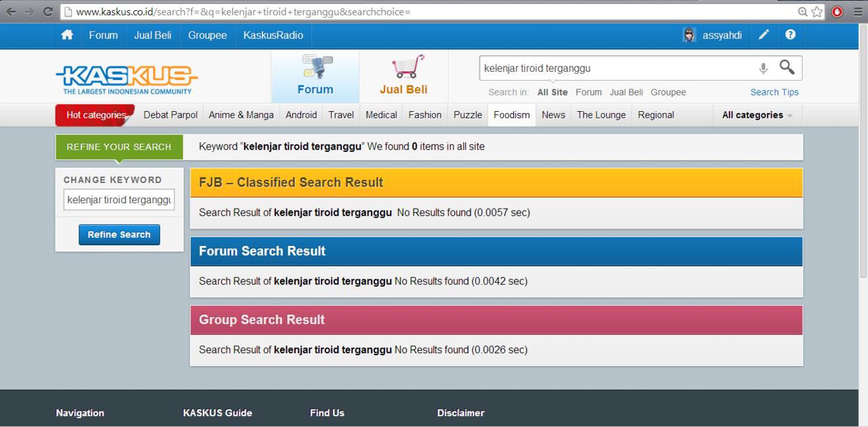The height and width of the screenshot is (427, 868).
Task: Click the assyahdi user avatar
Action: click(x=690, y=35)
